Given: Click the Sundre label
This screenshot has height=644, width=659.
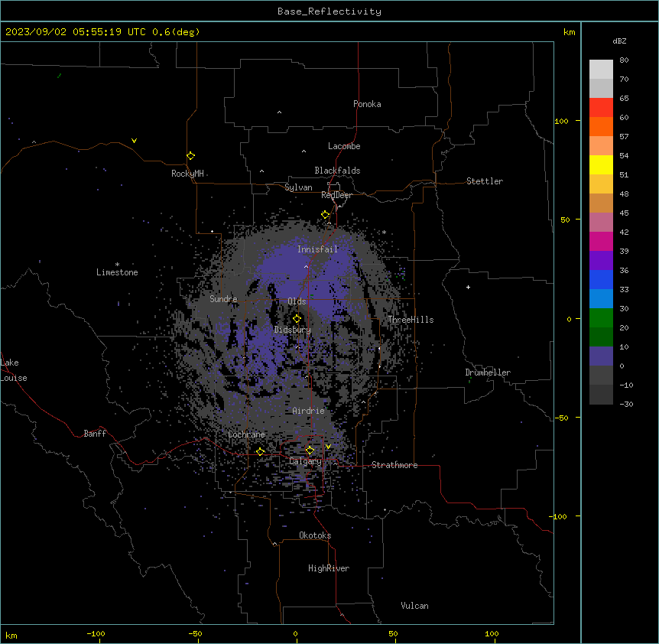Looking at the screenshot, I should 223,299.
